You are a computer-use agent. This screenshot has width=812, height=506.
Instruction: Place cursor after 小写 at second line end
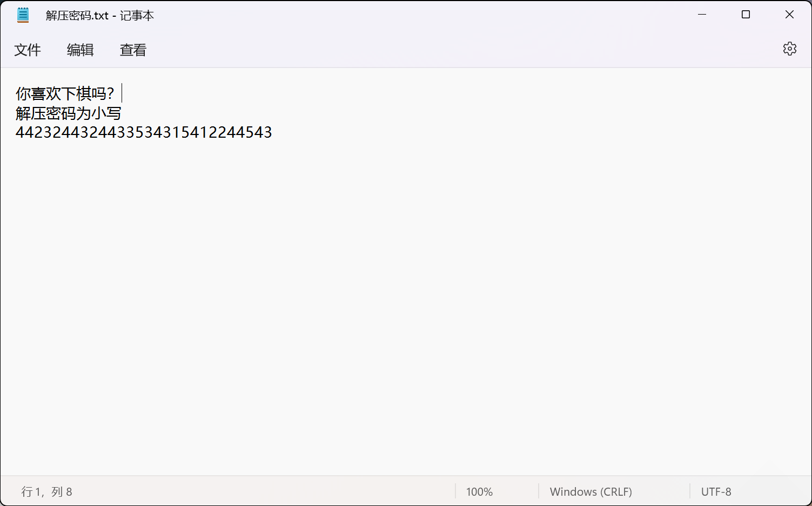click(x=122, y=113)
